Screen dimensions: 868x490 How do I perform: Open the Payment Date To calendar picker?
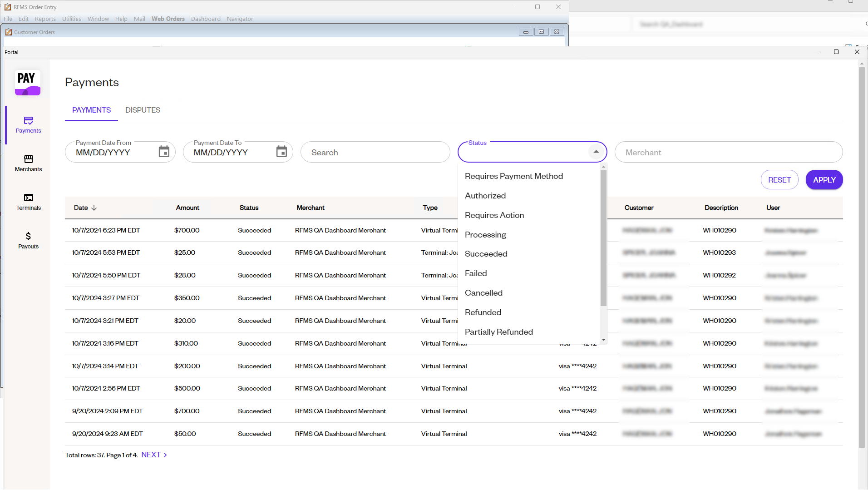pos(281,151)
